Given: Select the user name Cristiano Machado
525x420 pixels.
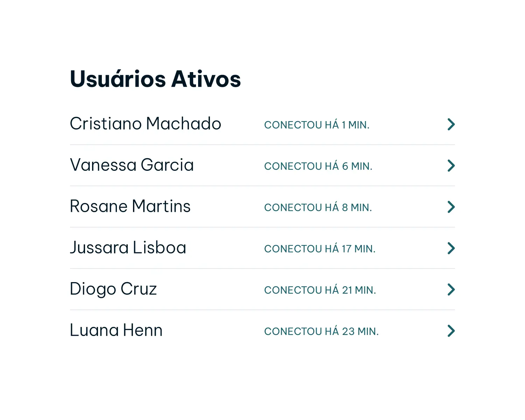Looking at the screenshot, I should [146, 124].
